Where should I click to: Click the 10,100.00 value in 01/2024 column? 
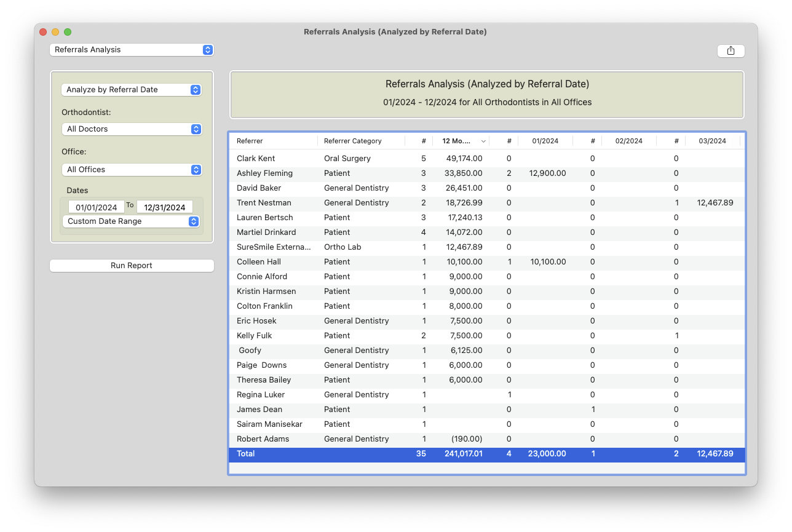pos(547,262)
